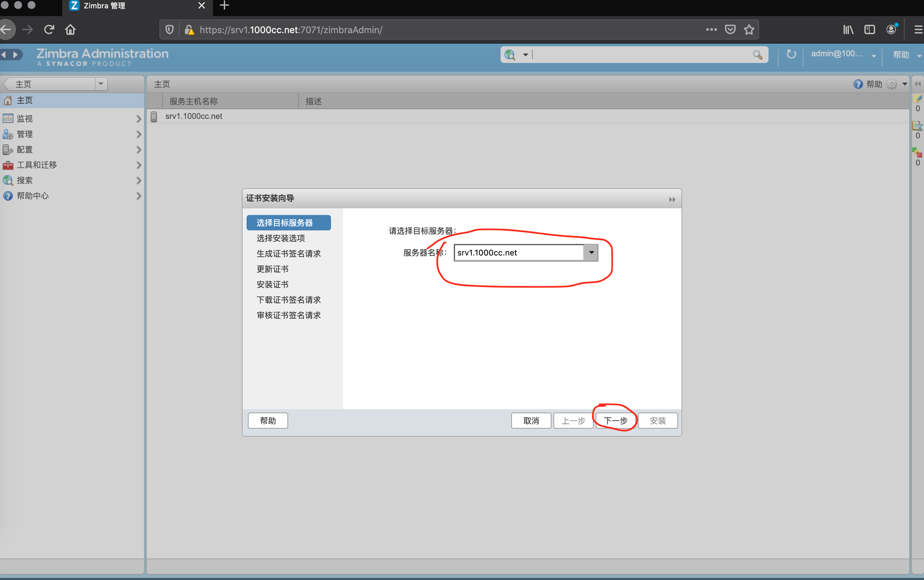Screen dimensions: 924x580
Task: Click the 描述 column header
Action: 313,101
